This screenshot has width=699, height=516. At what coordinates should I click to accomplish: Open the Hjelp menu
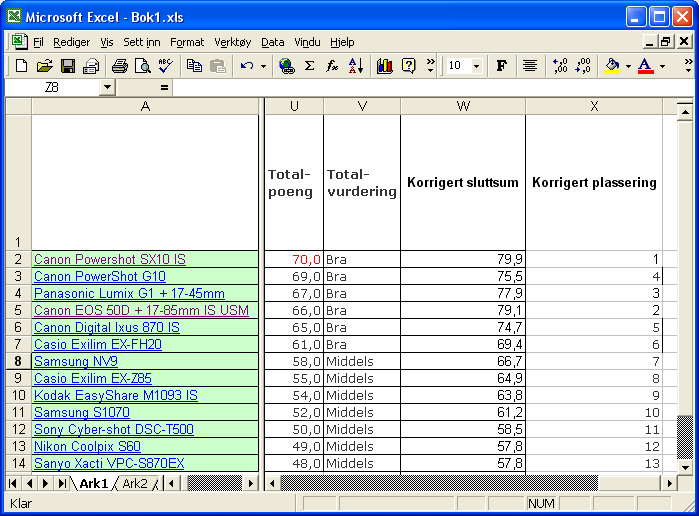point(342,42)
